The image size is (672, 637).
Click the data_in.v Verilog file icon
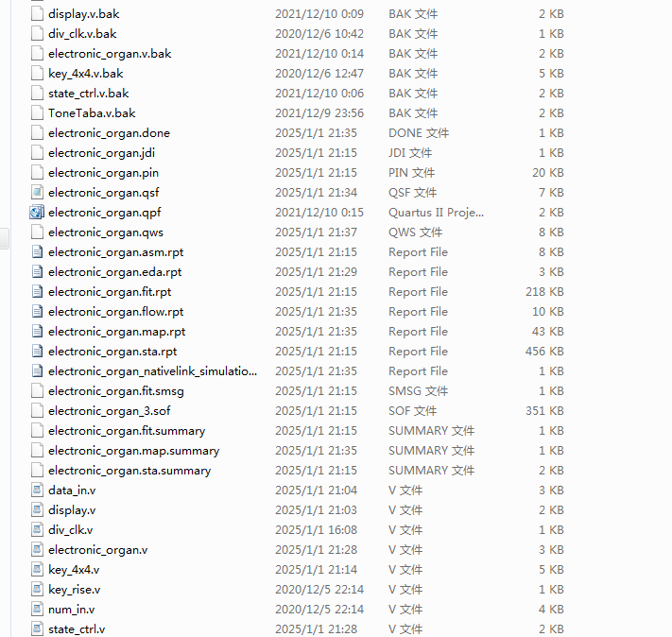click(x=37, y=491)
